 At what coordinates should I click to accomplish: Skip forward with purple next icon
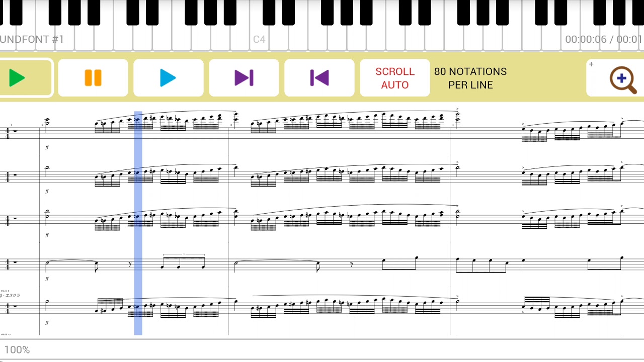244,78
